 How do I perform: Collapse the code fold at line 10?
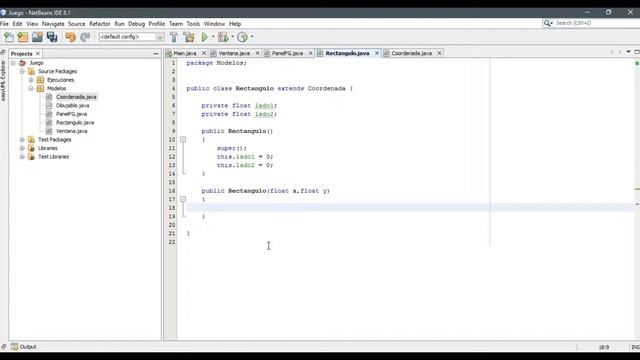pos(183,140)
